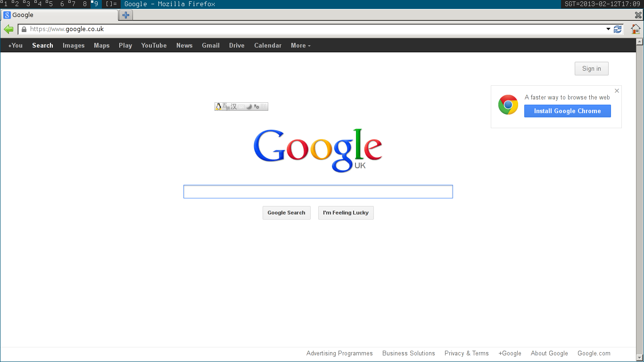The width and height of the screenshot is (644, 362).
Task: Click the padlock site identity icon
Action: [x=24, y=29]
